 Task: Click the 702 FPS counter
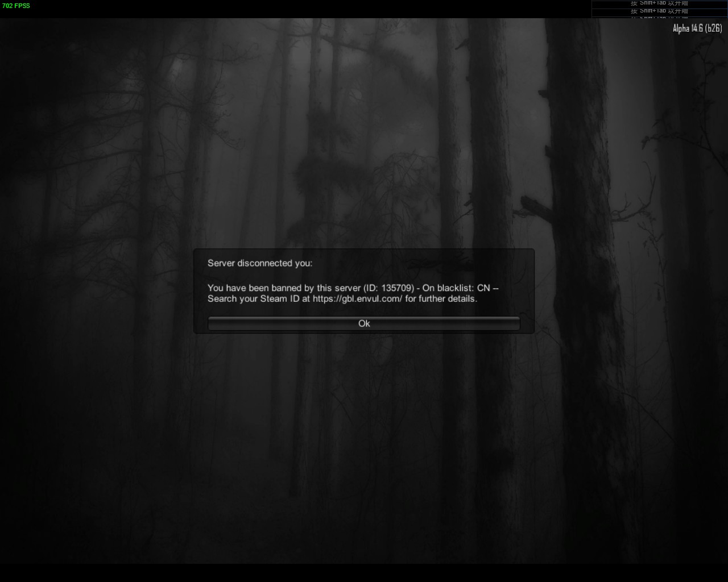click(16, 6)
